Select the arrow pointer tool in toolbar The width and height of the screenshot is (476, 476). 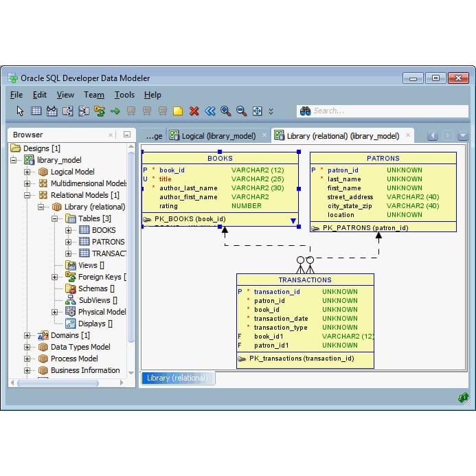(x=20, y=111)
